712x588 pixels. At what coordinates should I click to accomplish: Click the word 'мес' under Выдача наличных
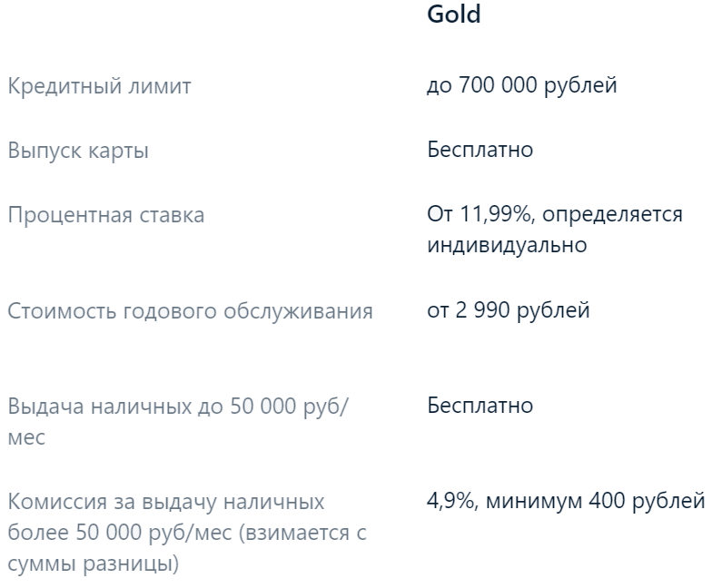(27, 438)
